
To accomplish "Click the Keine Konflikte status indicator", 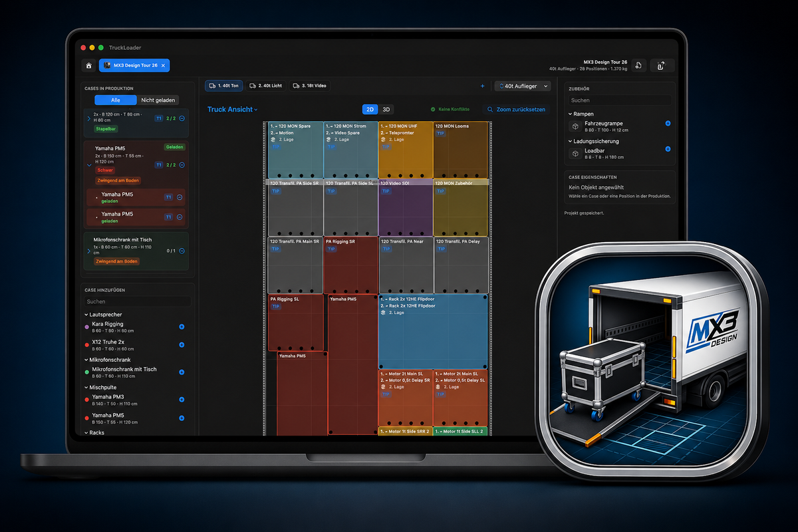I will (450, 109).
